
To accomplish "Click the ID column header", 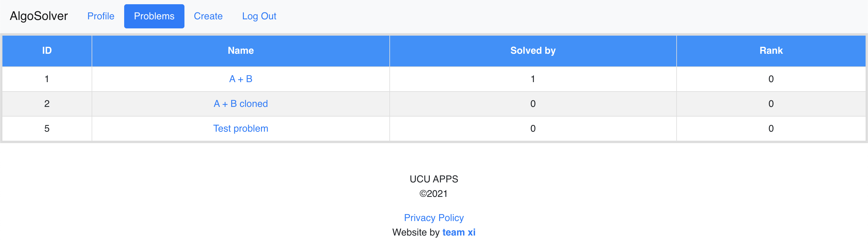I will pos(47,51).
